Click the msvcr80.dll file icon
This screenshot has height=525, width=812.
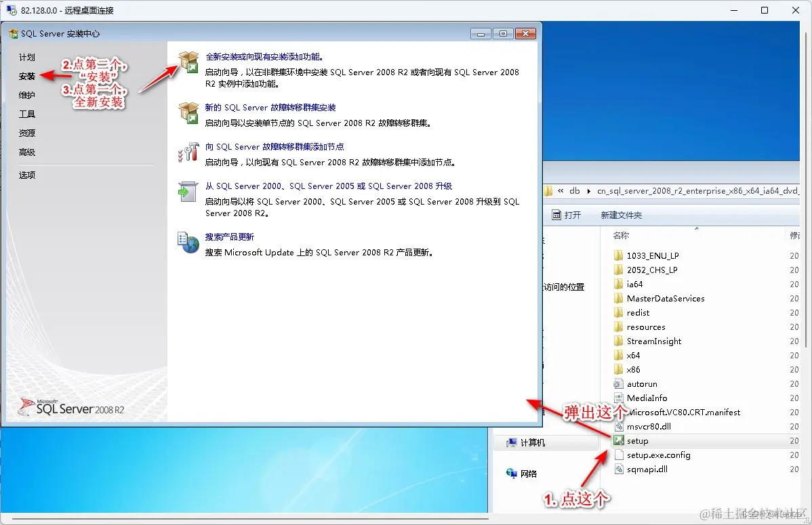pos(618,426)
